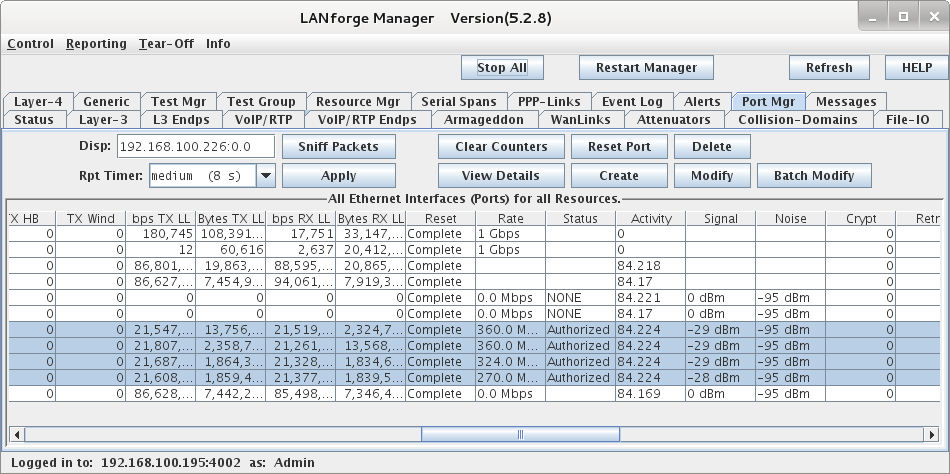Open View Details

[x=501, y=176]
